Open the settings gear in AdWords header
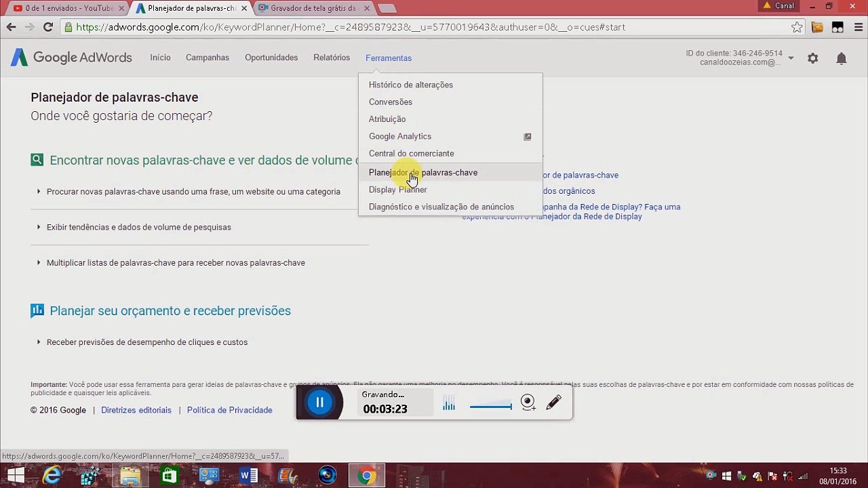 pyautogui.click(x=812, y=58)
